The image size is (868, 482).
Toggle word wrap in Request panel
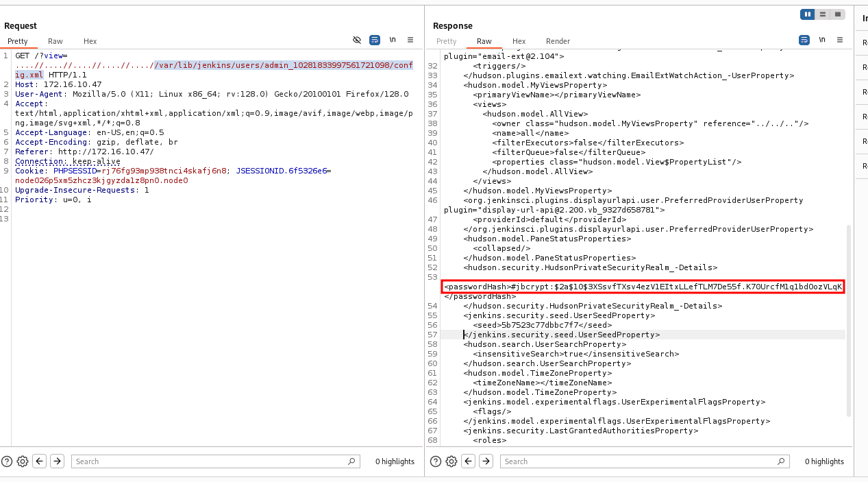pos(375,40)
